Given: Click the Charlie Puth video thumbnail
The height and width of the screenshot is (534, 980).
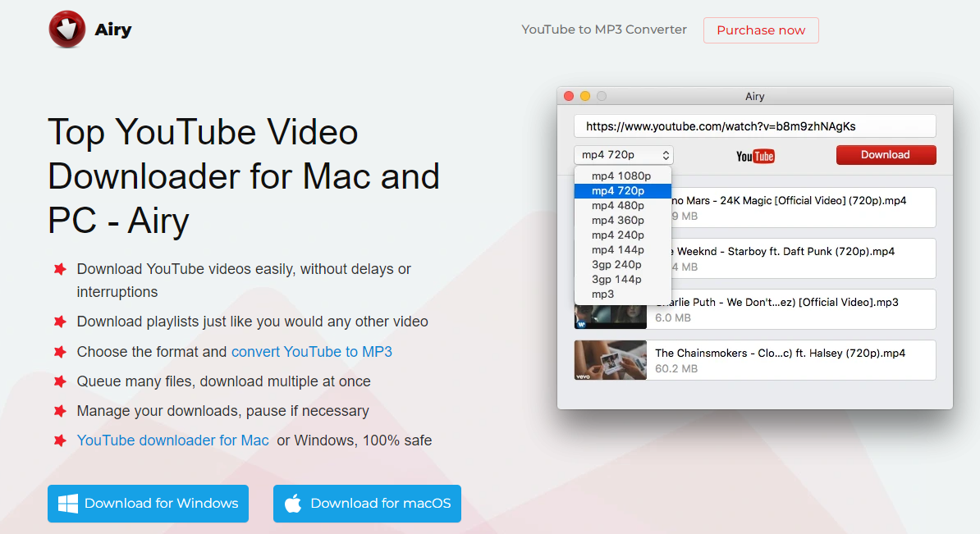Looking at the screenshot, I should pyautogui.click(x=610, y=317).
